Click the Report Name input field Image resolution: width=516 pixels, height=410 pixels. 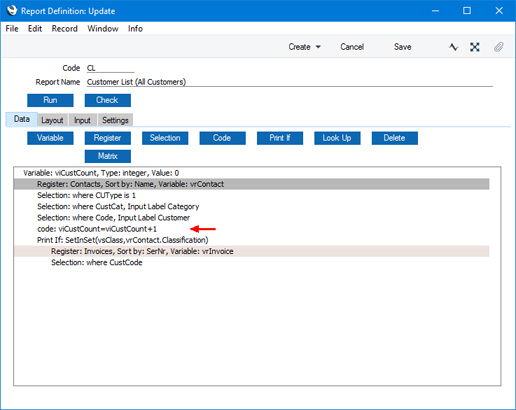(289, 82)
